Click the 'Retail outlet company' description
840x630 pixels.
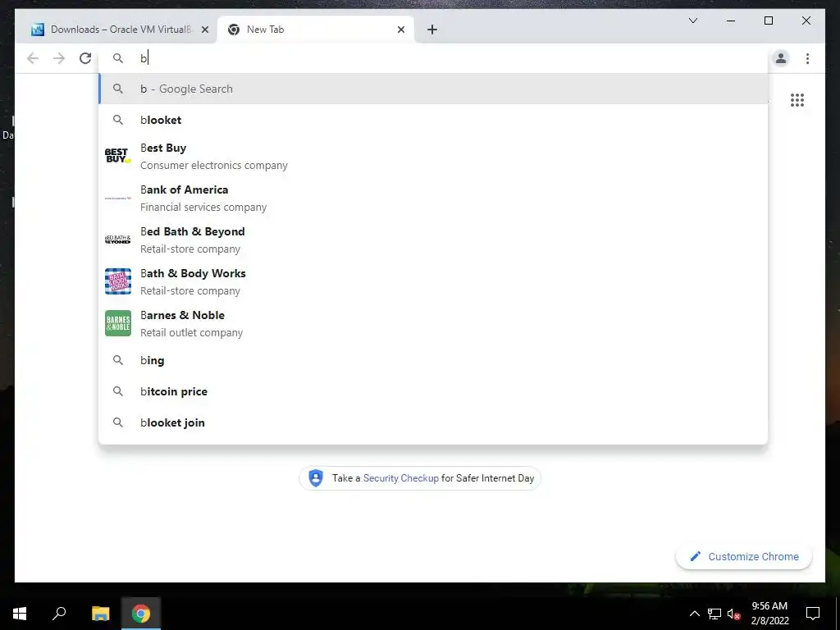[x=192, y=333]
